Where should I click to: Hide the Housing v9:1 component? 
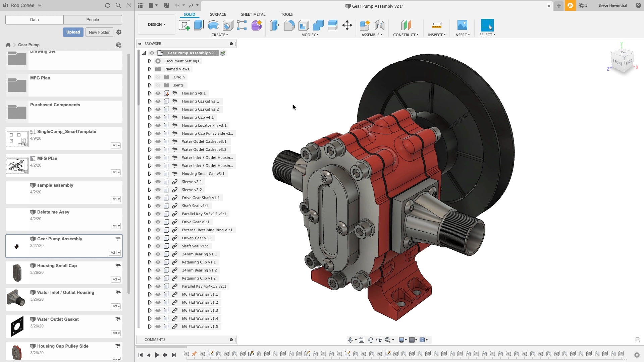pyautogui.click(x=158, y=93)
